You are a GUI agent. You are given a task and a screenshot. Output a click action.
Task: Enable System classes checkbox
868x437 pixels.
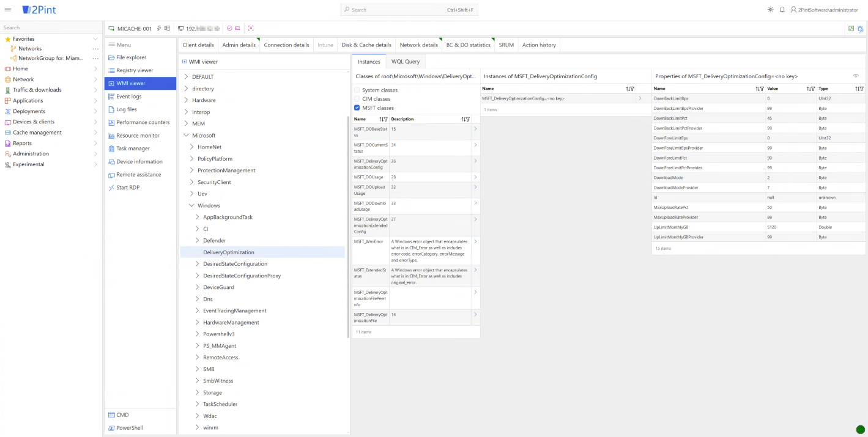pyautogui.click(x=357, y=90)
